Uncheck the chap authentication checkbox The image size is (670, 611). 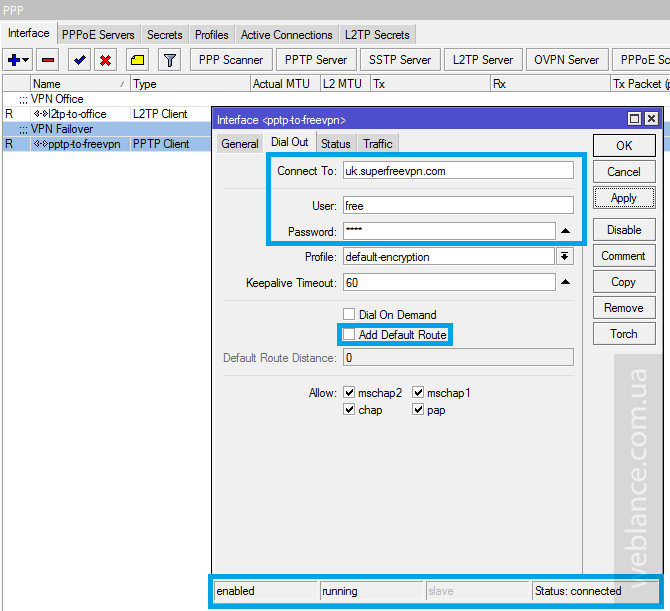click(x=349, y=409)
